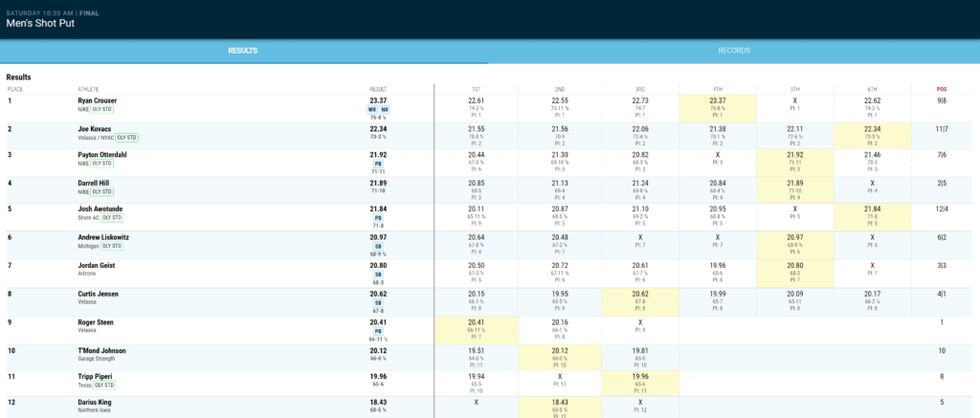
Task: Click the Men's Shot Put event title
Action: pyautogui.click(x=39, y=23)
